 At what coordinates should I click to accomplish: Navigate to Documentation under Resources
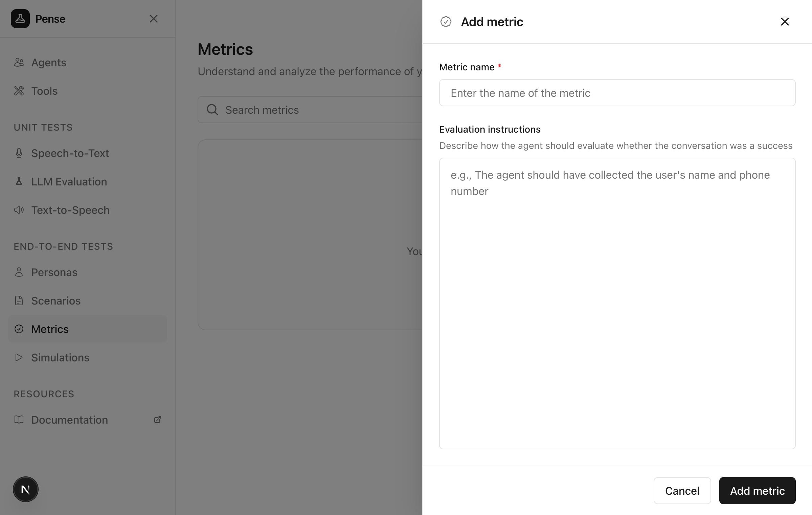coord(69,420)
